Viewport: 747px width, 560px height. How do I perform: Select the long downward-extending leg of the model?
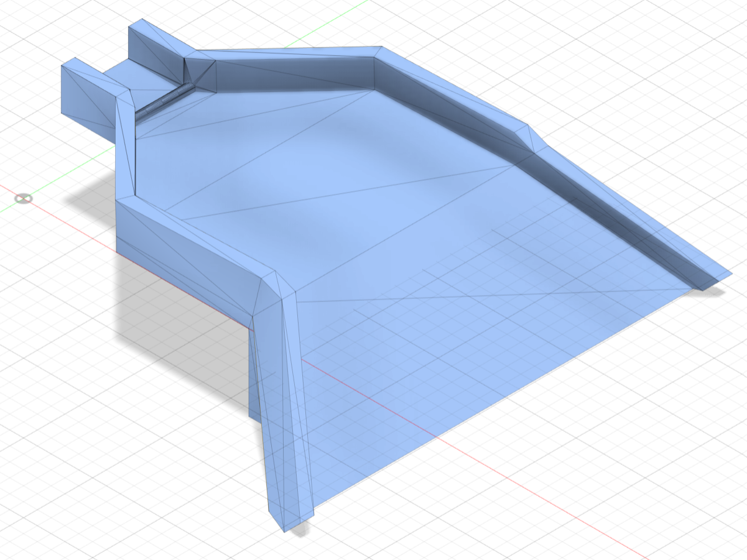click(x=284, y=410)
